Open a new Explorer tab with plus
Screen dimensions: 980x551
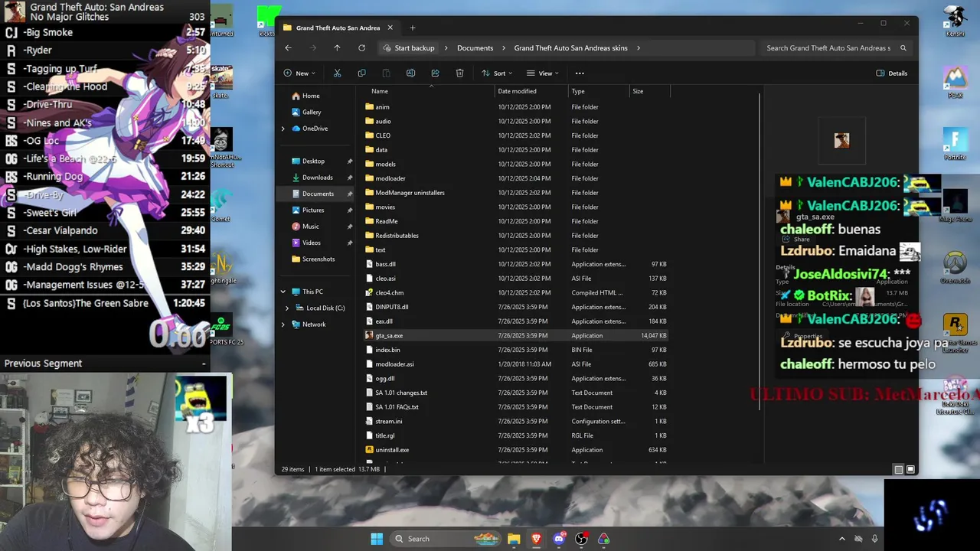click(412, 28)
